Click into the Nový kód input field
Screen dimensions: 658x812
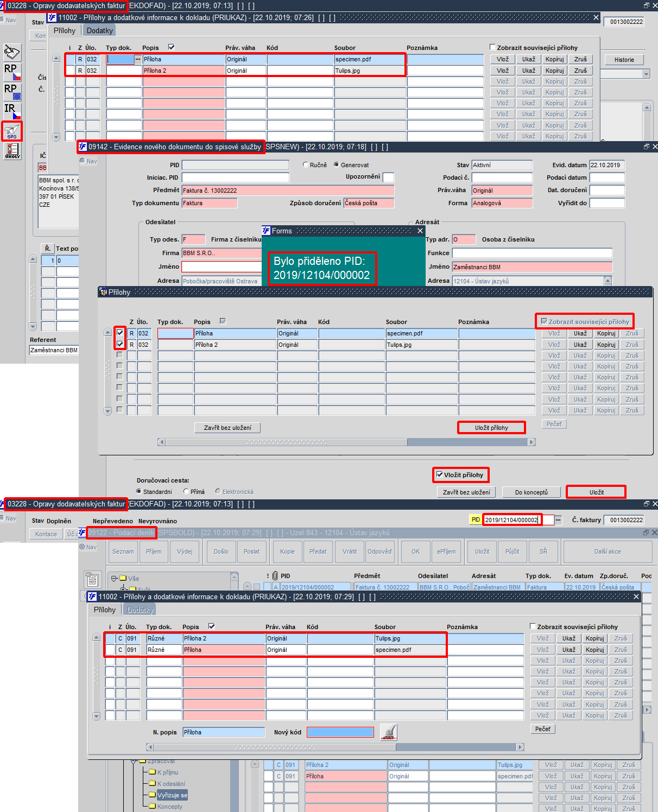coord(340,732)
